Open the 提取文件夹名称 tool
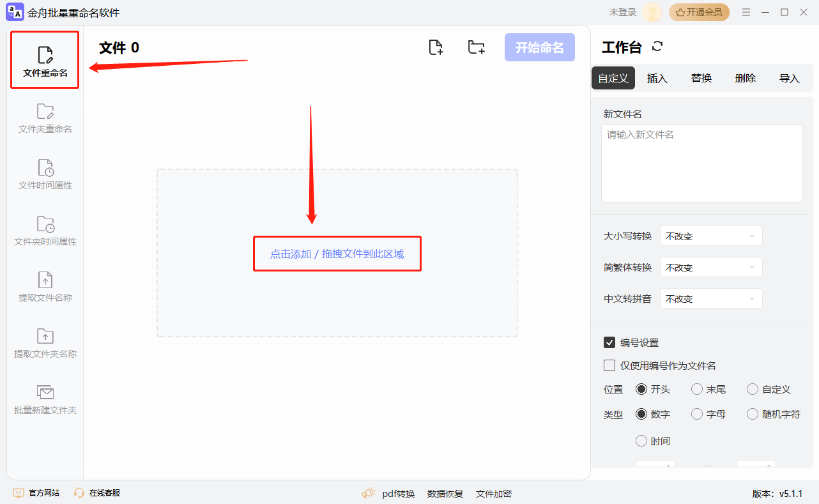The height and width of the screenshot is (504, 819). pyautogui.click(x=45, y=343)
